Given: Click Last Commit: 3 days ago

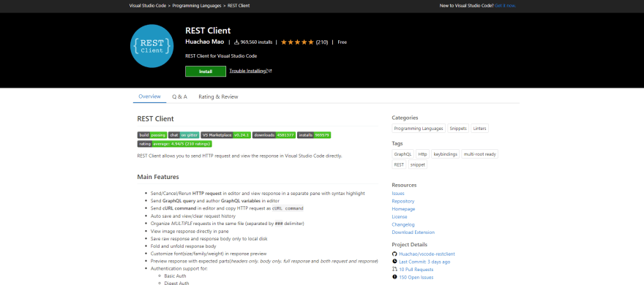Looking at the screenshot, I should pyautogui.click(x=424, y=262).
